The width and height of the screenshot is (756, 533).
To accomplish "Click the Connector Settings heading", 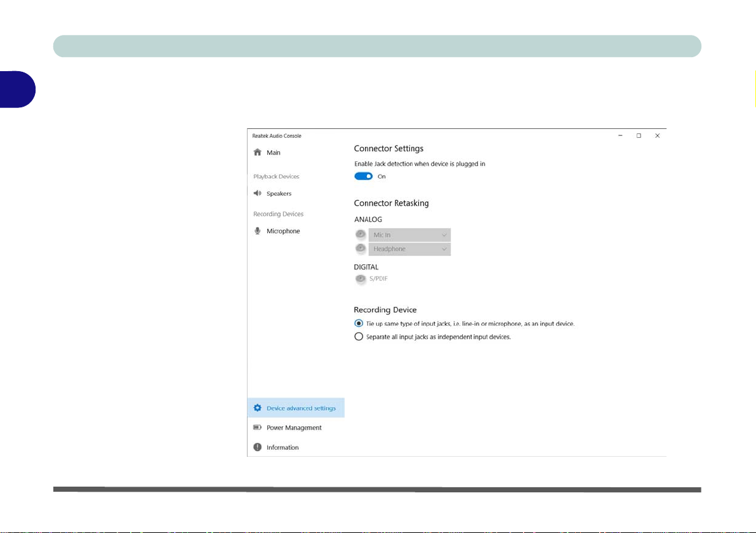I will pos(388,149).
